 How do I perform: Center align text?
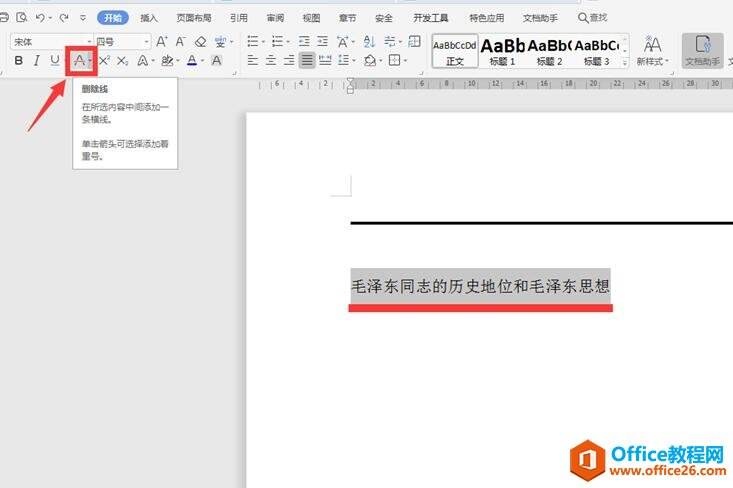pos(271,60)
